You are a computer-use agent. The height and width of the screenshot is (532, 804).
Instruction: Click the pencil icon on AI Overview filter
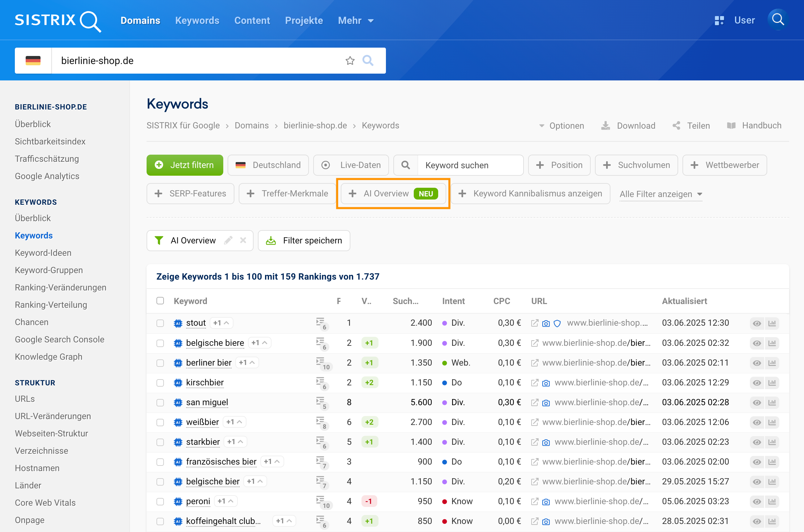pyautogui.click(x=228, y=241)
